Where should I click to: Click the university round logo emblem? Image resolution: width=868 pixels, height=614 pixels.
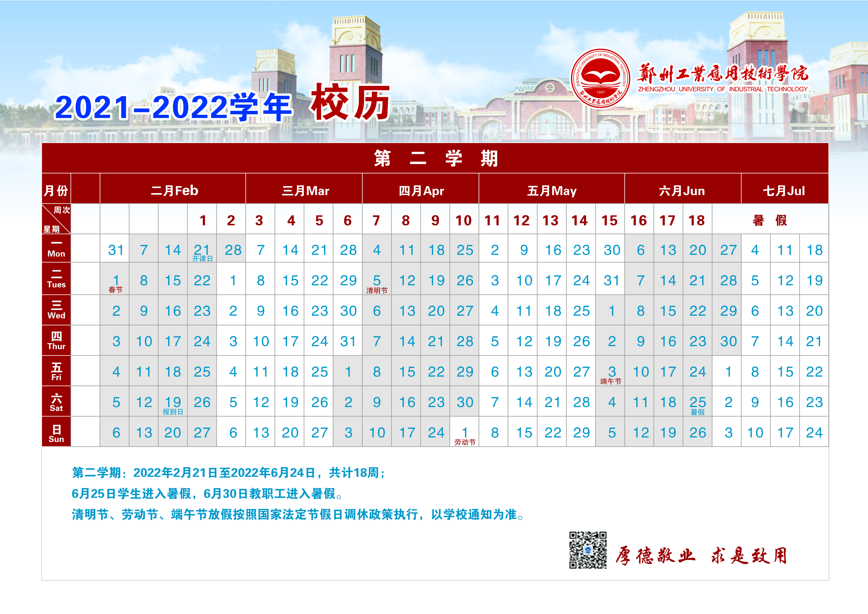pyautogui.click(x=600, y=78)
